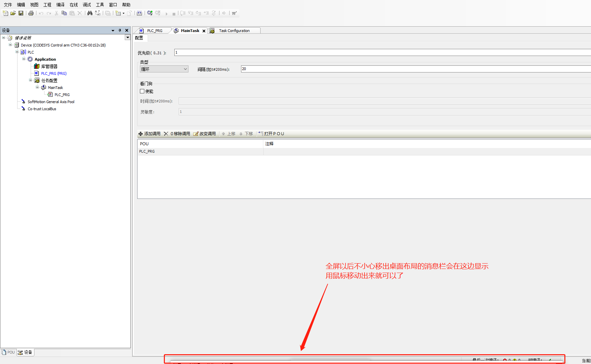The width and height of the screenshot is (591, 364).
Task: Click 改变调用 change call button
Action: pyautogui.click(x=204, y=134)
